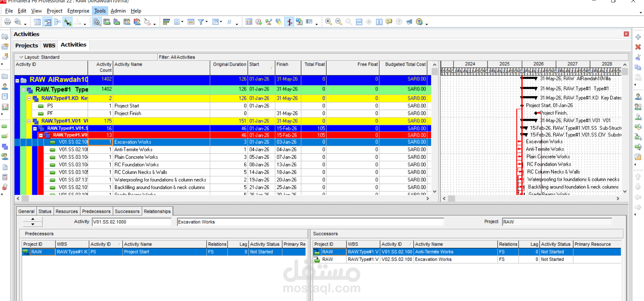Switch to the Projects tab
Screen dimensions: 644x301
point(27,45)
